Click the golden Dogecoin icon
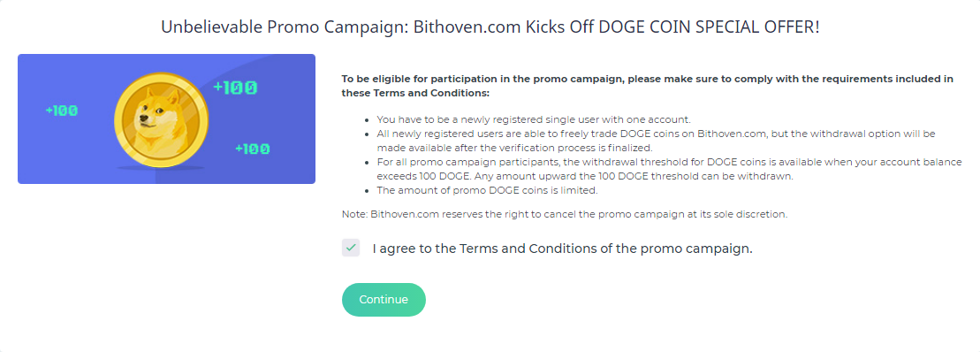The image size is (980, 352). pyautogui.click(x=161, y=119)
